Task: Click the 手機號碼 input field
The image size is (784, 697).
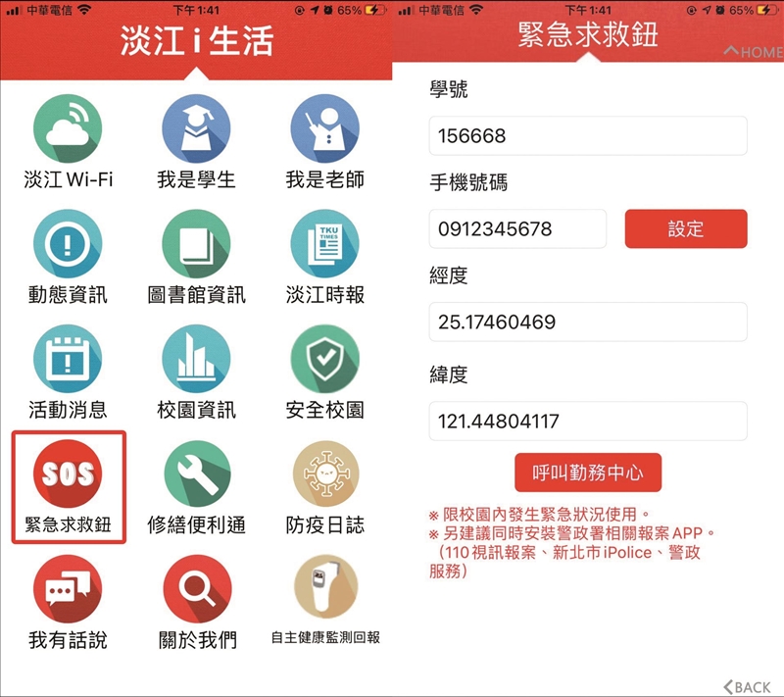Action: coord(517,229)
